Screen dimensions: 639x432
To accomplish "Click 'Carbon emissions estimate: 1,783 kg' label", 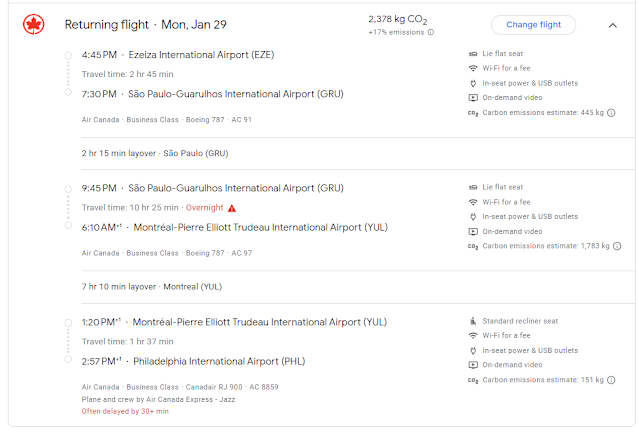I will [546, 246].
